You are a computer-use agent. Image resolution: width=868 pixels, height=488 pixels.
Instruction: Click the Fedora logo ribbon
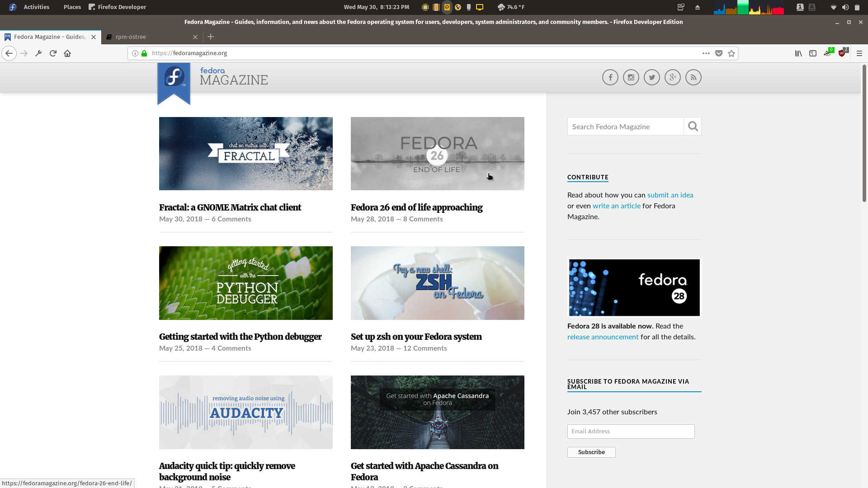click(174, 84)
